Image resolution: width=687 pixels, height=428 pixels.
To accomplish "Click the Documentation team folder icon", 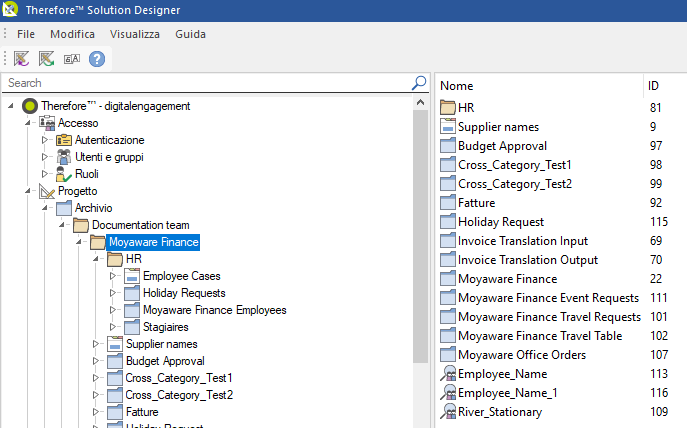I will (81, 225).
